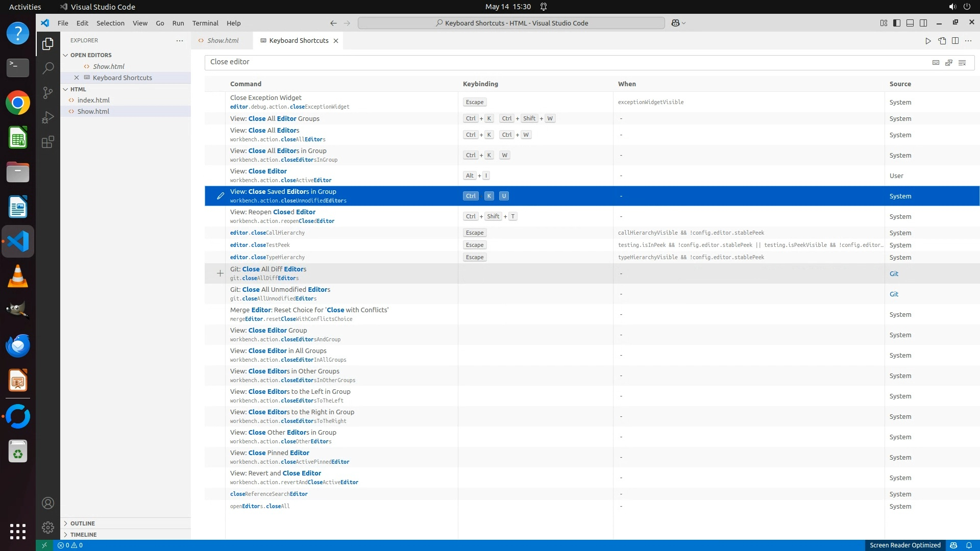
Task: Open the Terminal menu
Action: pyautogui.click(x=205, y=23)
